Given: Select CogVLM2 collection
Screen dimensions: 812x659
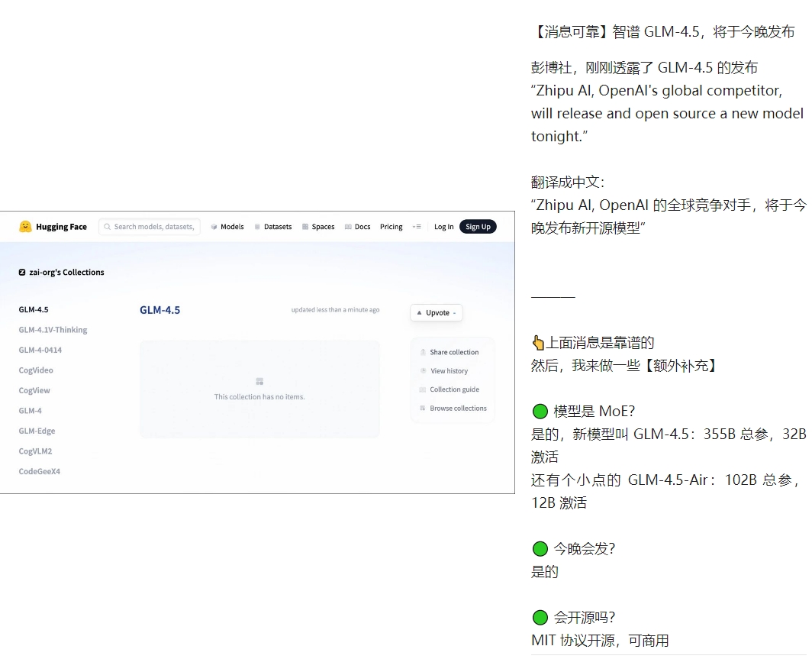Looking at the screenshot, I should click(35, 451).
